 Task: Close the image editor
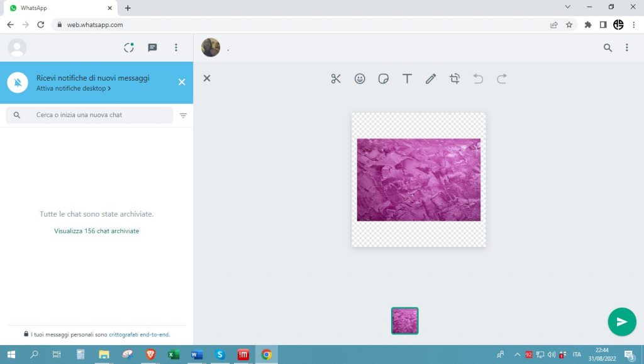click(x=207, y=78)
